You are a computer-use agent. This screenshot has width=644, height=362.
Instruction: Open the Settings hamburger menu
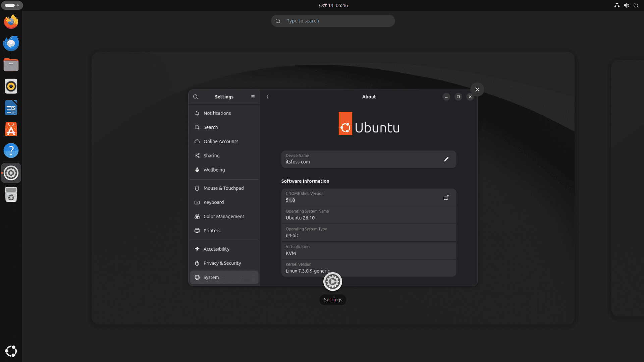tap(253, 97)
